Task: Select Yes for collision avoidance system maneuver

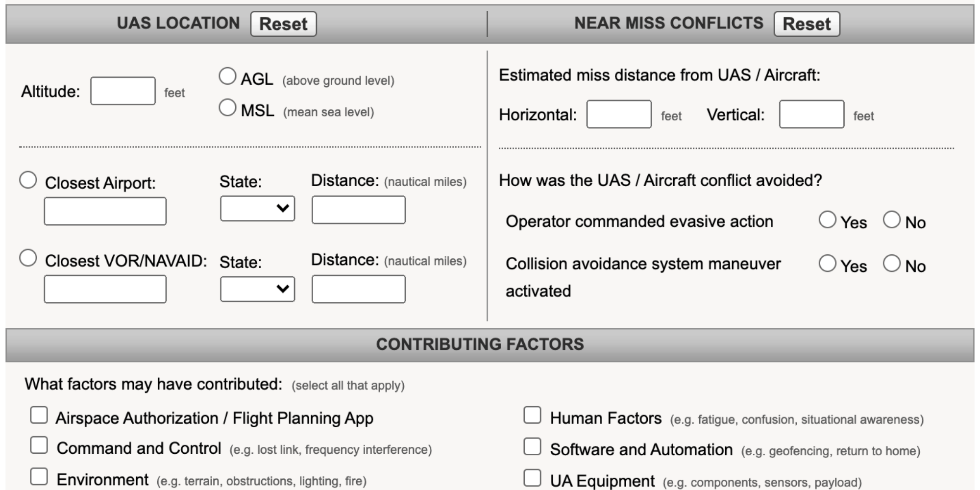Action: (829, 264)
